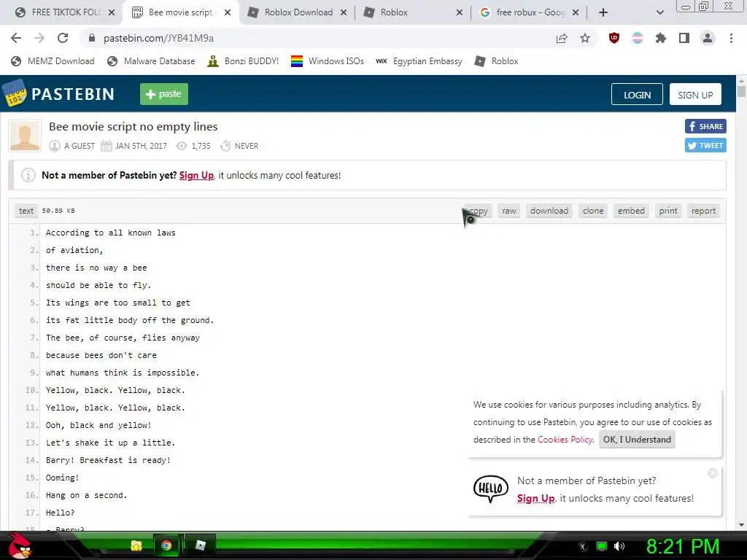747x560 pixels.
Task: Show hidden tray icons arrow
Action: coord(583,546)
